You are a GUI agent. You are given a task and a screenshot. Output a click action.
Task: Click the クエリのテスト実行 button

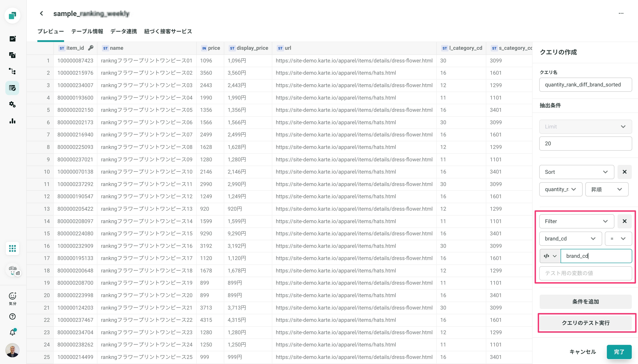[585, 323]
